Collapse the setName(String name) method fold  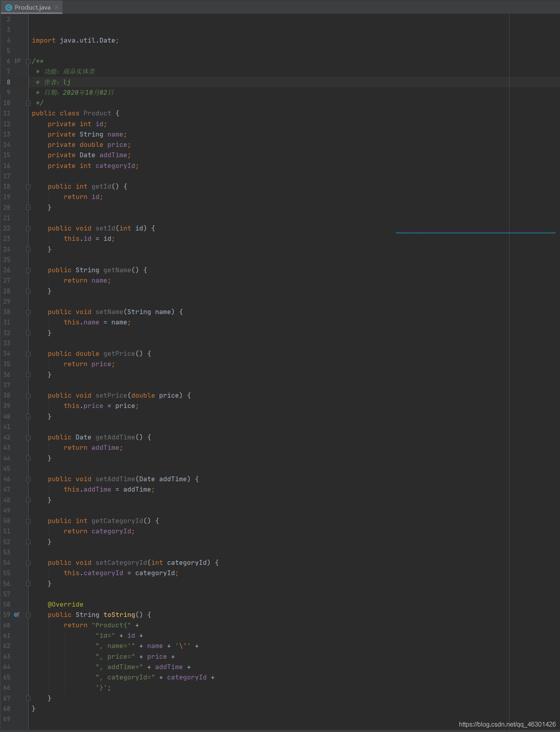(28, 312)
